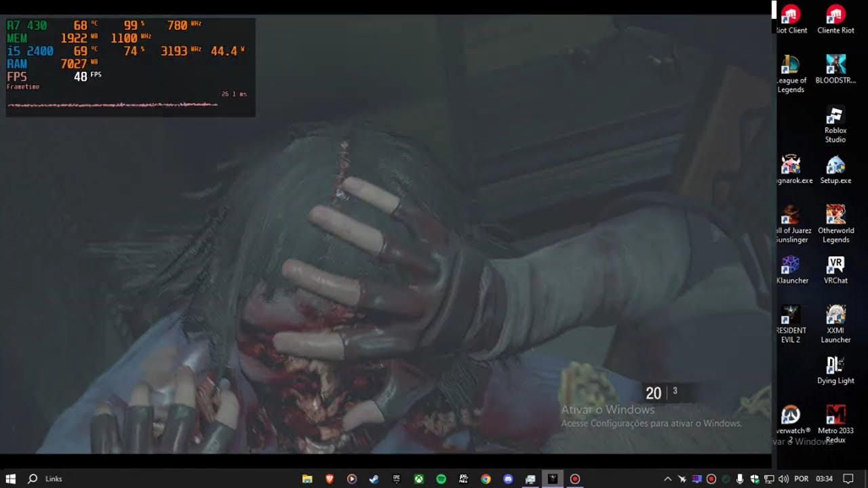The image size is (868, 488).
Task: Open the Riot Client desktop shortcut
Action: pos(791,19)
